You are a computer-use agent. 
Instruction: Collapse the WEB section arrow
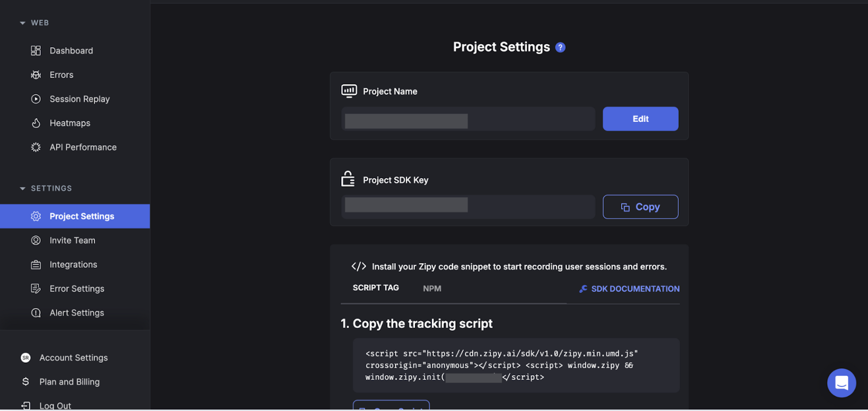click(x=22, y=23)
